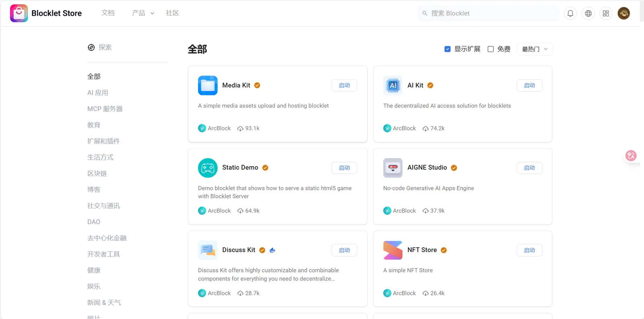Click ArcBlock avatar on Media Kit card

tap(202, 128)
